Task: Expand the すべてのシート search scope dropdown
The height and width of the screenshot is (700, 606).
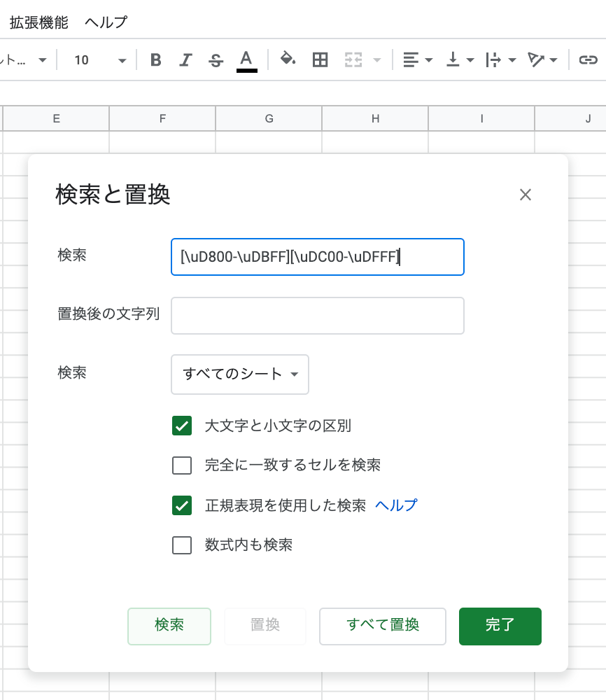Action: 240,374
